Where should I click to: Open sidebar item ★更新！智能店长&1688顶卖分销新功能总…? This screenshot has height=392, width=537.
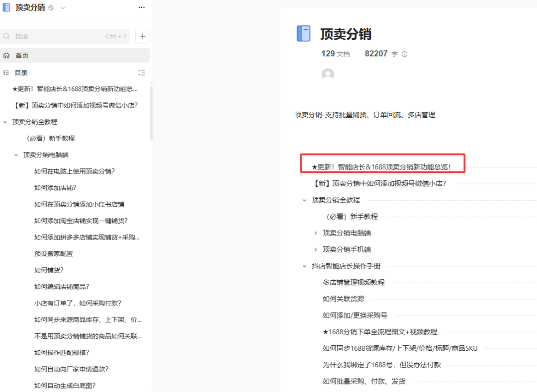click(75, 89)
